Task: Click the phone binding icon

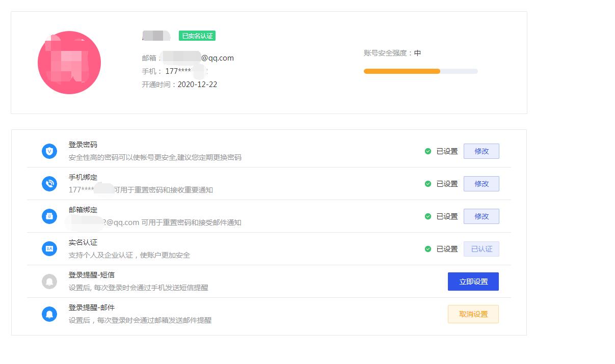Action: [x=49, y=184]
